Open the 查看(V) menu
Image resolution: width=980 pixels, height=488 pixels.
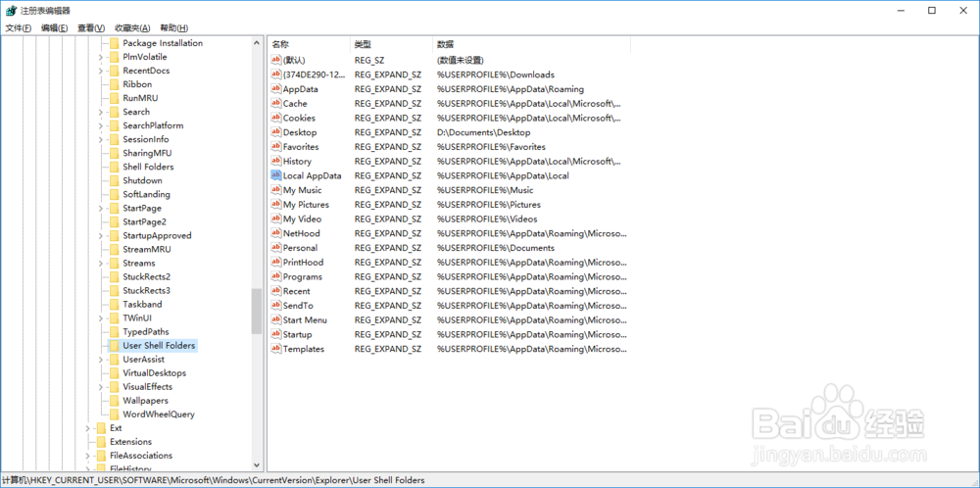[x=91, y=28]
